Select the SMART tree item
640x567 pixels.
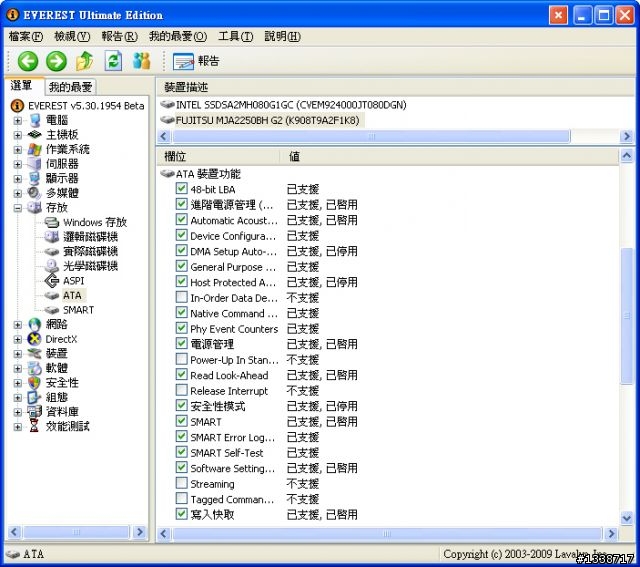pyautogui.click(x=69, y=310)
